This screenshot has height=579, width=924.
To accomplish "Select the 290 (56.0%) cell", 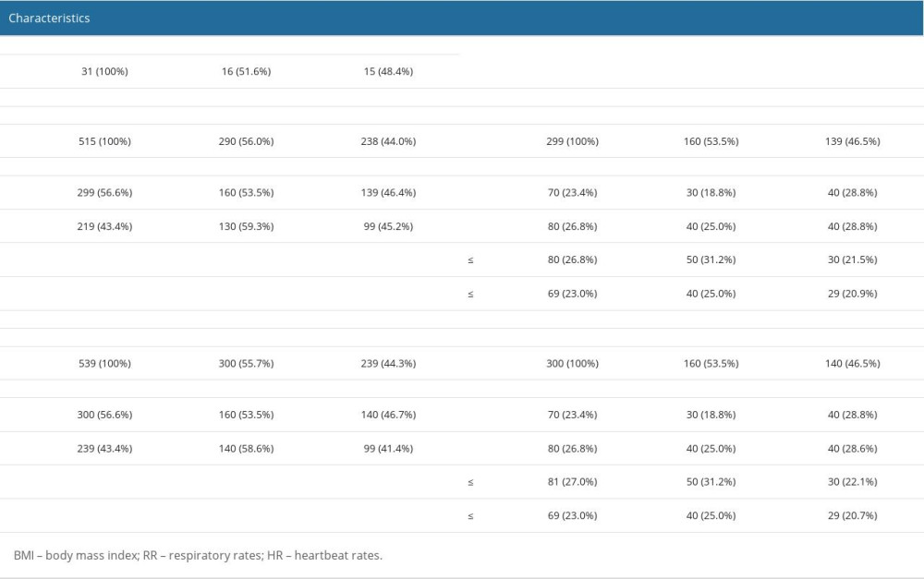I will point(246,141).
